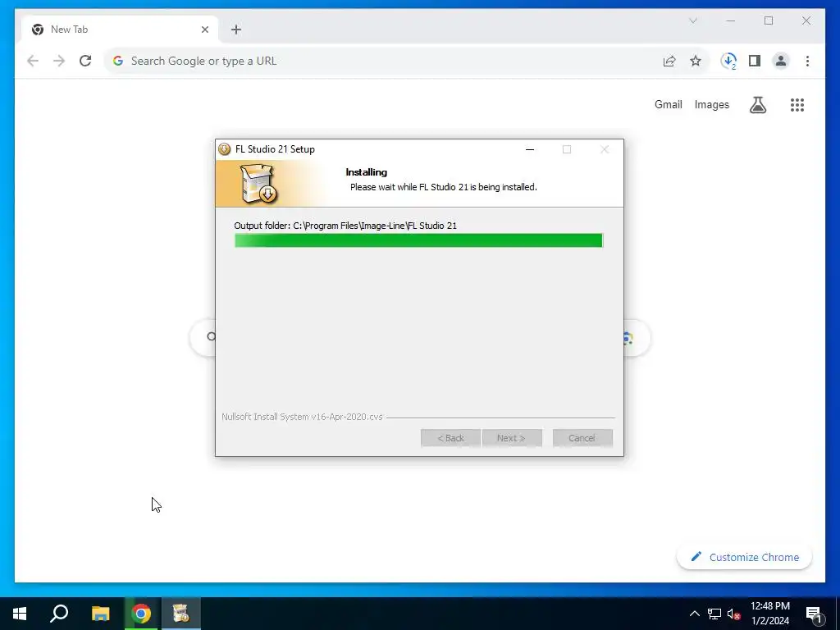Open a new Chrome tab
Viewport: 840px width, 630px height.
(x=236, y=30)
